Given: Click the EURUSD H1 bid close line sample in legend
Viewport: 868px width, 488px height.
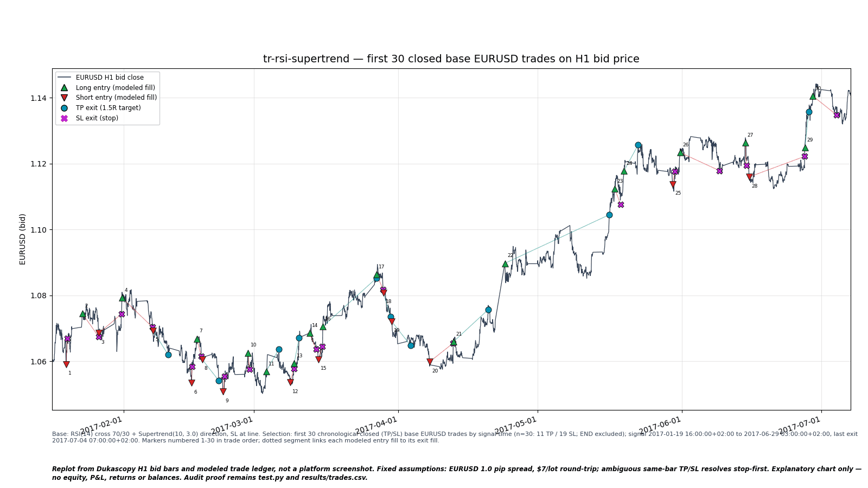Looking at the screenshot, I should 64,78.
